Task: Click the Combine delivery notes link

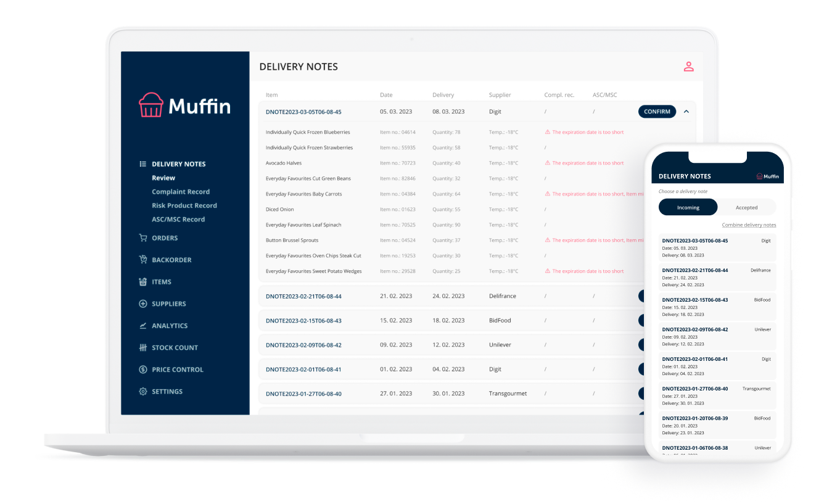Action: click(x=749, y=225)
